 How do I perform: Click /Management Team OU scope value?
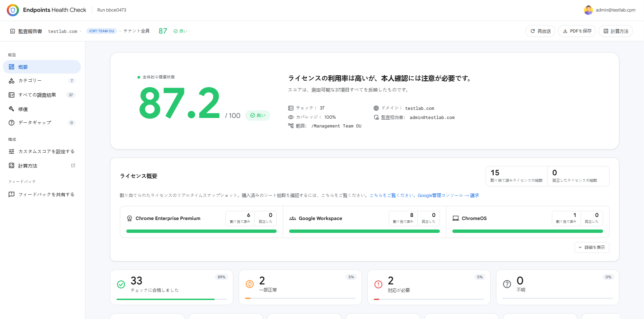336,126
